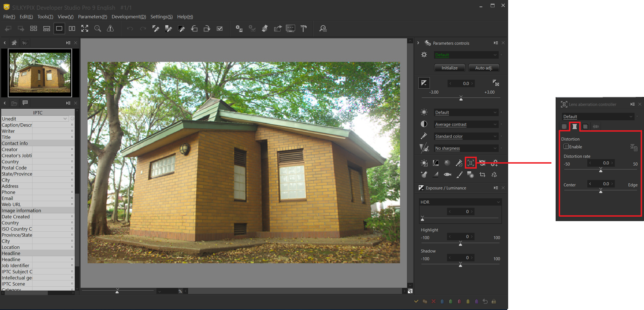This screenshot has height=310, width=644.
Task: Click the rotate right 90 degrees icon
Action: (x=207, y=28)
